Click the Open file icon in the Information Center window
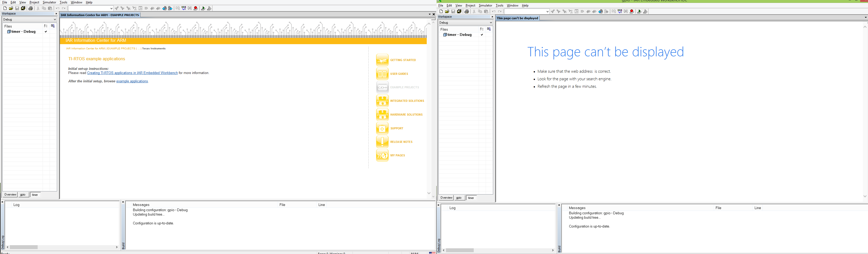The width and height of the screenshot is (868, 254). tap(11, 8)
